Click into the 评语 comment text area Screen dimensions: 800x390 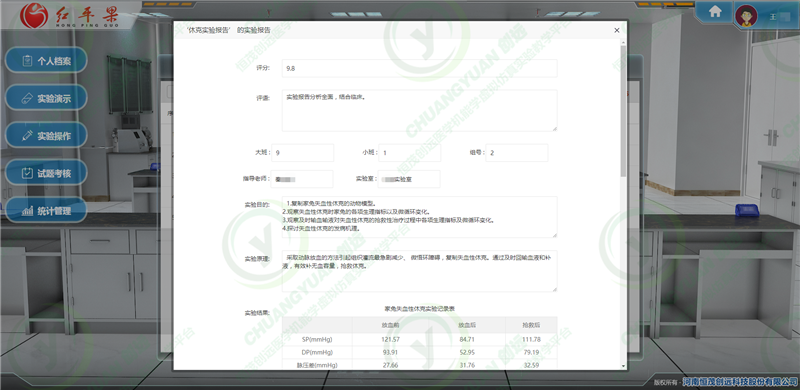pyautogui.click(x=419, y=110)
